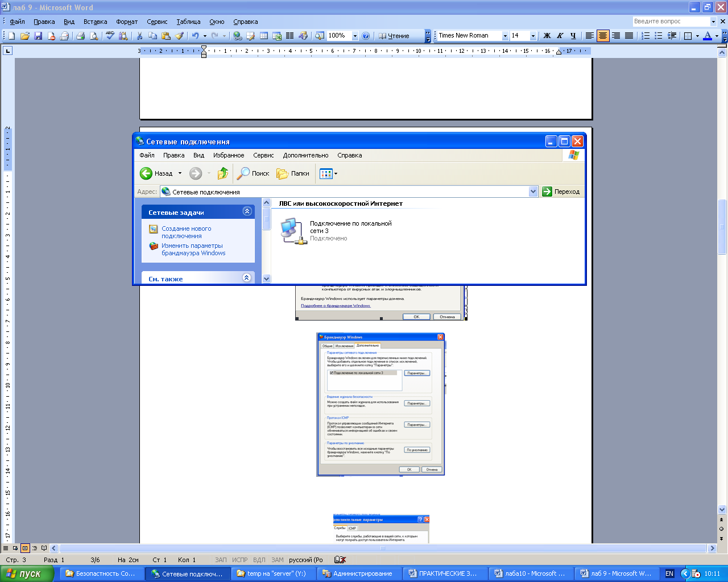Image resolution: width=728 pixels, height=582 pixels.
Task: Click the Поиск button in explorer toolbar
Action: tap(254, 173)
